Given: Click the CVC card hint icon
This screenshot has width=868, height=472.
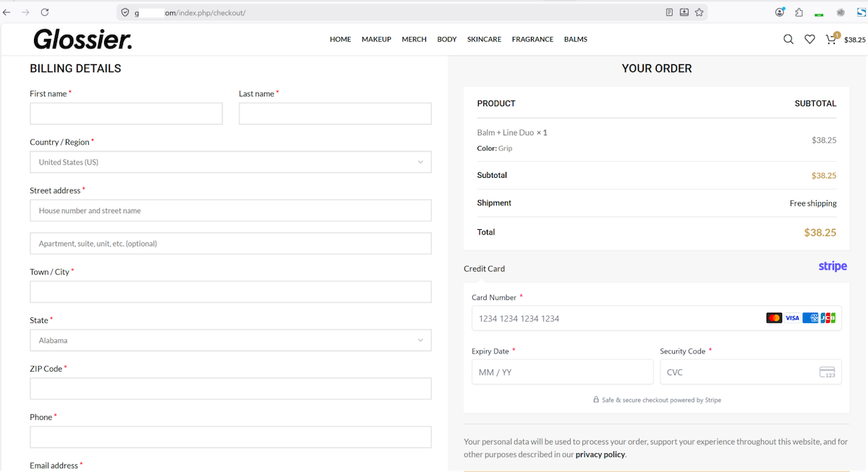Looking at the screenshot, I should pyautogui.click(x=827, y=372).
